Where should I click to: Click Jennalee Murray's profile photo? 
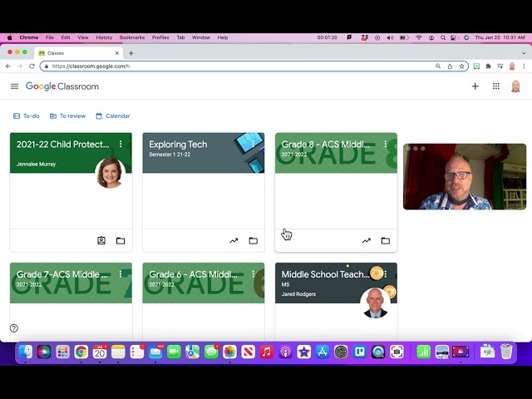click(110, 173)
